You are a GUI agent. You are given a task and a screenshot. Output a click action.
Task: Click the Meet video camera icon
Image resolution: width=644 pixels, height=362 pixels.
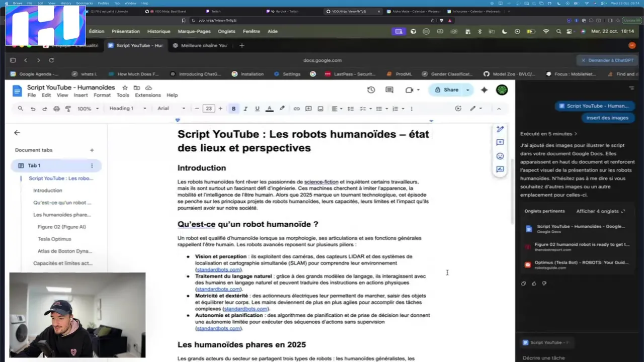pos(409,90)
